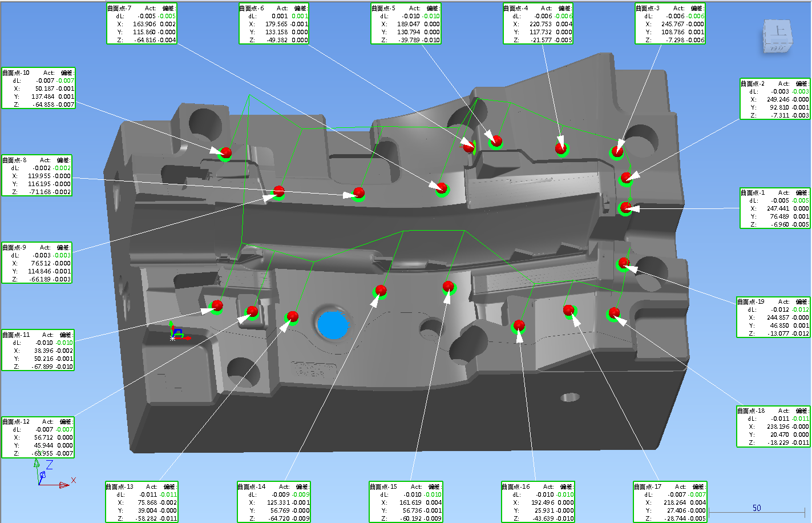Viewport: 812px width, 523px height.
Task: Click the Y value 114.846 in 曲面点-9
Action: click(x=41, y=271)
